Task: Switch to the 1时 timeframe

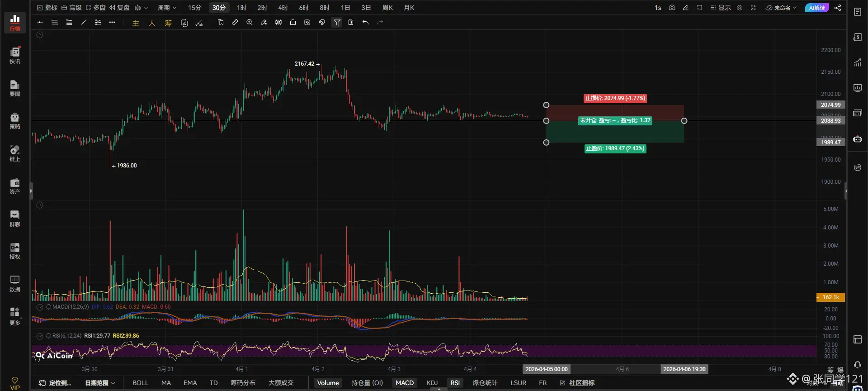Action: [241, 8]
